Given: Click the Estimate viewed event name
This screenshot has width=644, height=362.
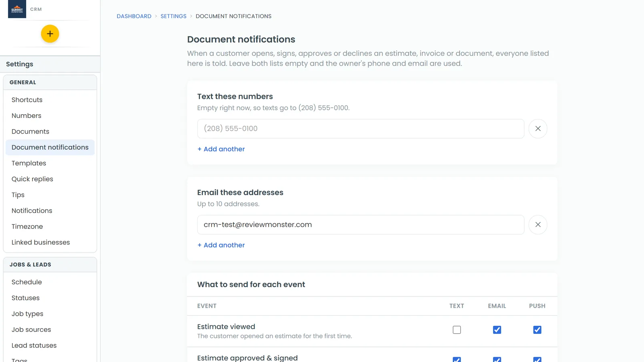Looking at the screenshot, I should (226, 327).
